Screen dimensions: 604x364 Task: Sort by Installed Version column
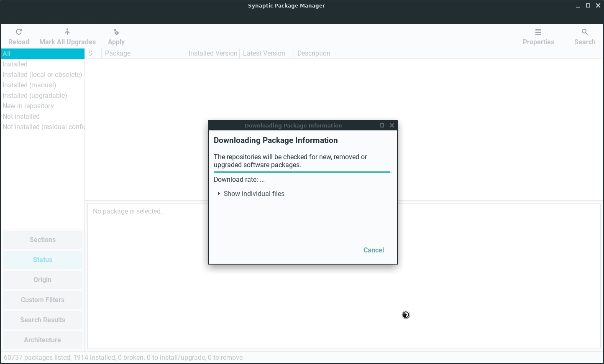[212, 53]
